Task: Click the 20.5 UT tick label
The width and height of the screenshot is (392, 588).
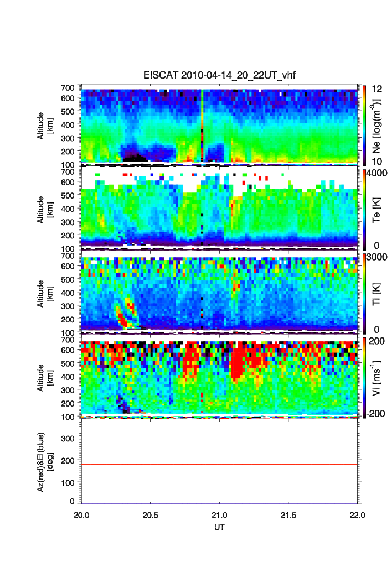Action: pyautogui.click(x=151, y=515)
